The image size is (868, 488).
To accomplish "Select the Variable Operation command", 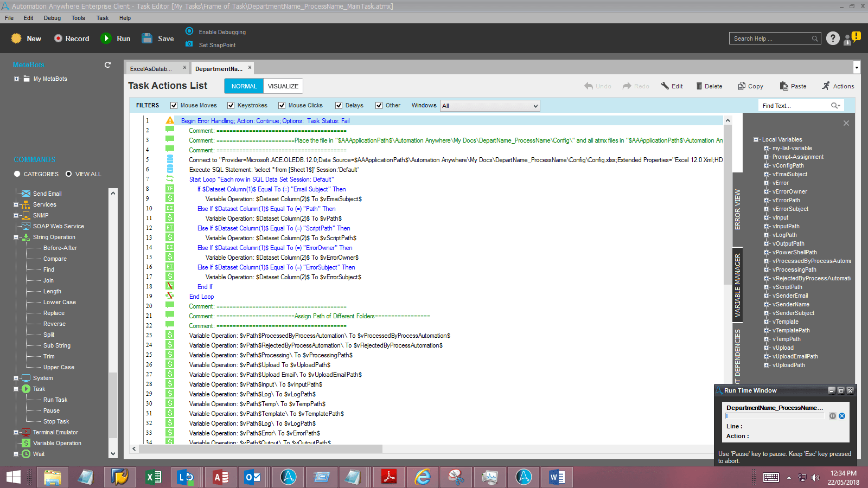I will coord(57,443).
